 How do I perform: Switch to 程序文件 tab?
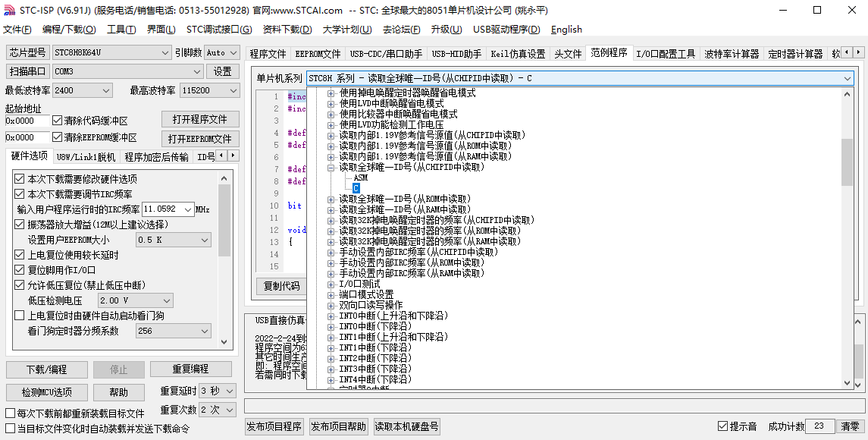pyautogui.click(x=268, y=54)
